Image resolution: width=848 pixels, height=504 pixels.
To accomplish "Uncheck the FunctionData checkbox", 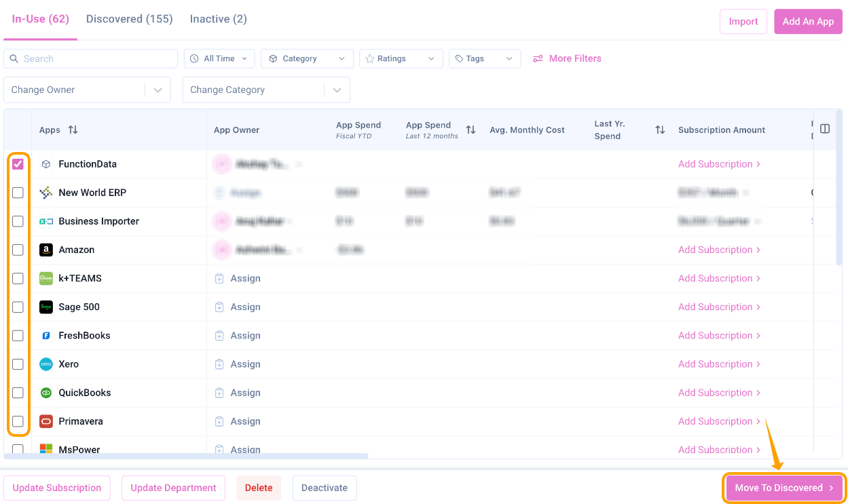I will pyautogui.click(x=18, y=164).
